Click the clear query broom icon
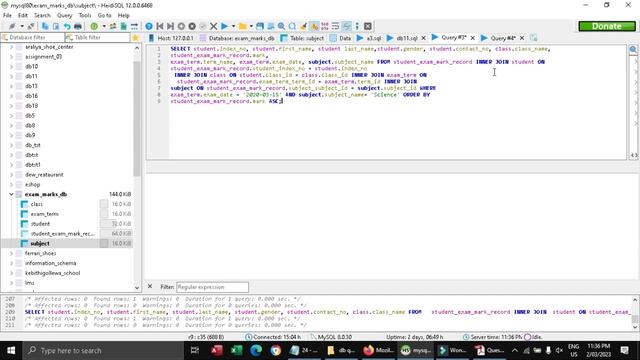 (x=303, y=26)
